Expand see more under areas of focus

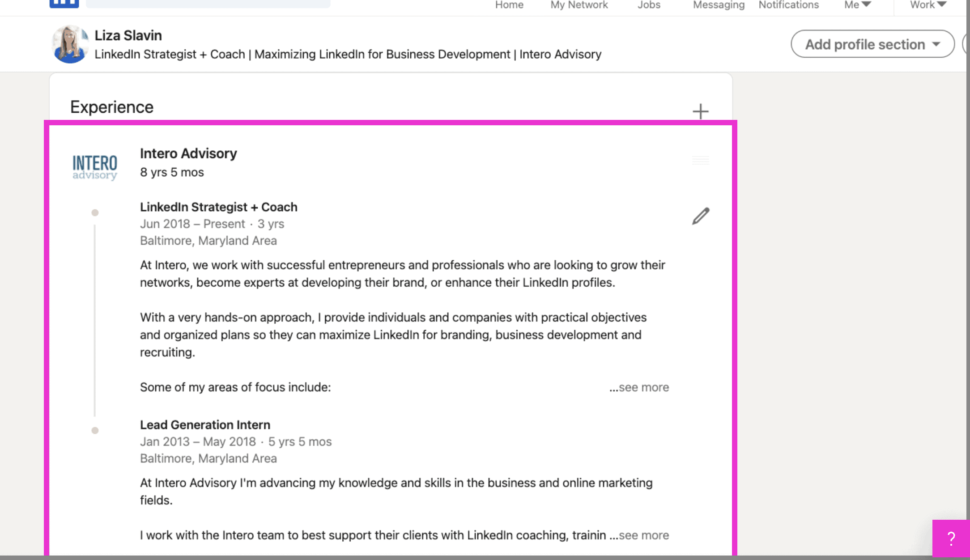click(x=639, y=387)
